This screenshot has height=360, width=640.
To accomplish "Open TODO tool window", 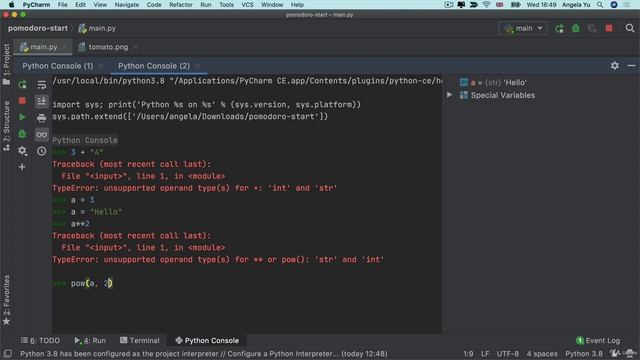I will 40,340.
